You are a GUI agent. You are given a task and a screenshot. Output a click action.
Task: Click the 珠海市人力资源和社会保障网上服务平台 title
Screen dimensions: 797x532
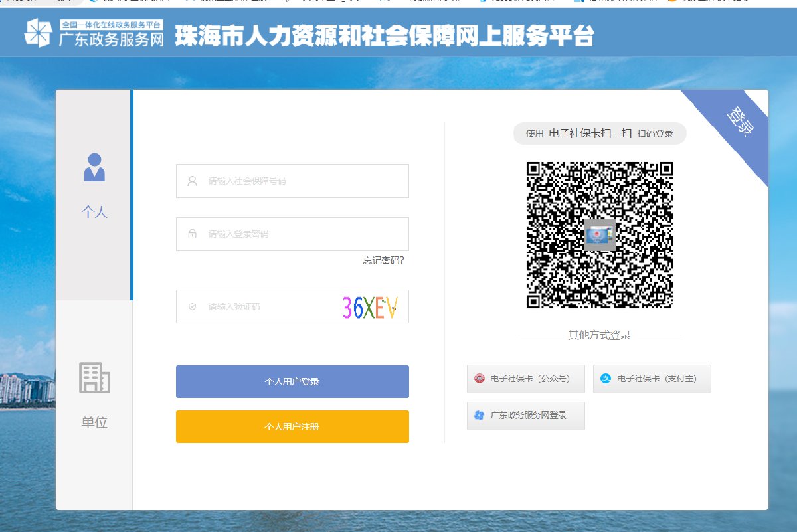pyautogui.click(x=385, y=37)
